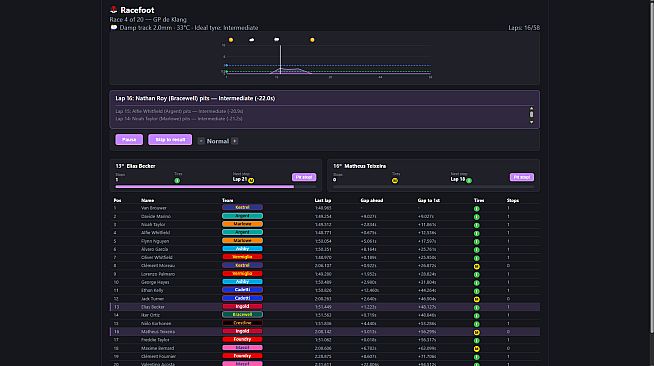The width and height of the screenshot is (654, 366).
Task: Click yellow tyre icon next to Lap 21
Action: (x=251, y=180)
